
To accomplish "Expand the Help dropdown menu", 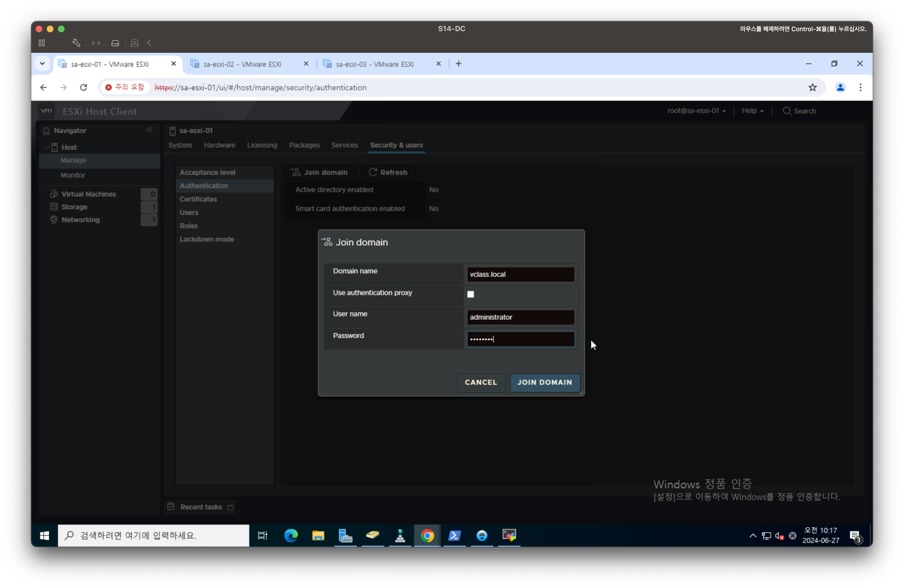I will 752,111.
